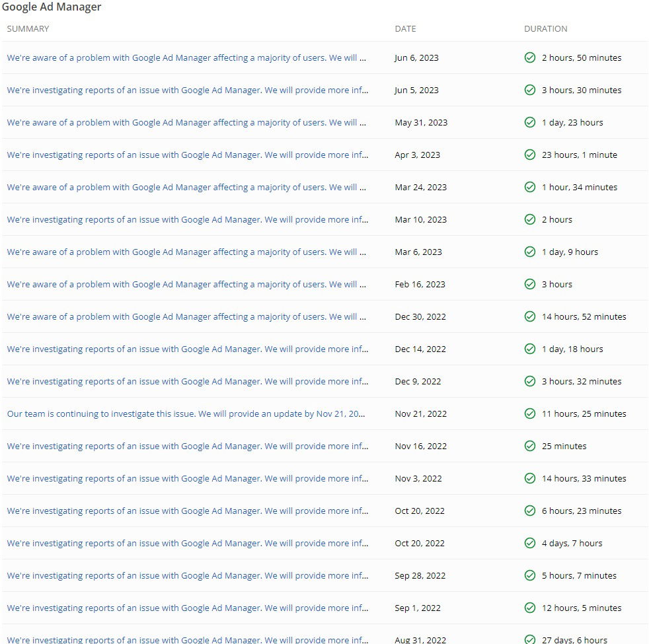
Task: Open the incident summary dated Jun 5, 2023
Action: tap(187, 90)
